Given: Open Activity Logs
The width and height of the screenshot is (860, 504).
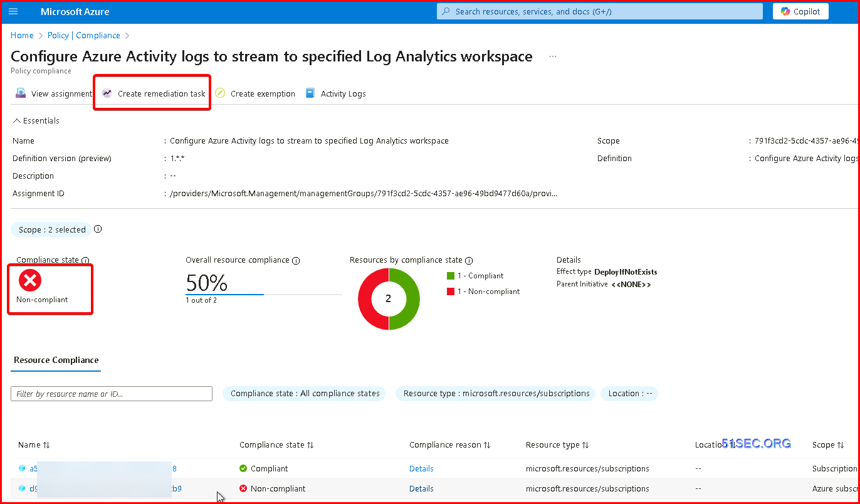Looking at the screenshot, I should point(336,93).
